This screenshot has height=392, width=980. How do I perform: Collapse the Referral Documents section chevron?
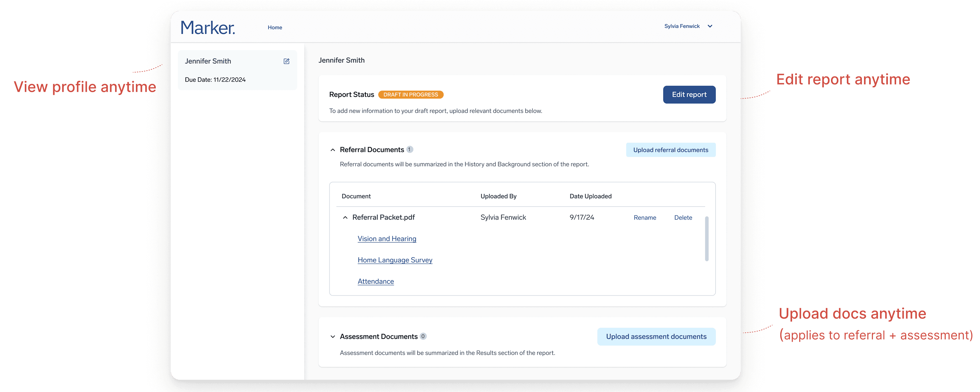(332, 150)
